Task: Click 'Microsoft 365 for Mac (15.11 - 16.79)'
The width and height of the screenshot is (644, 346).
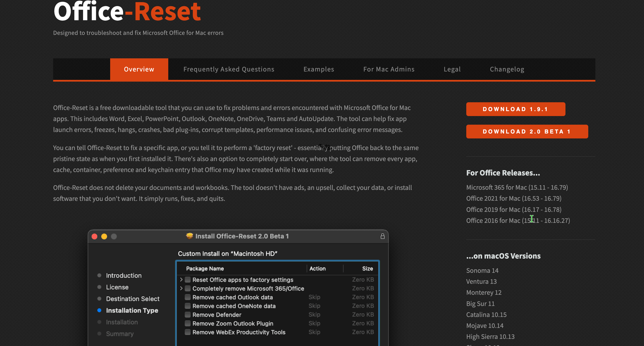Action: 517,187
